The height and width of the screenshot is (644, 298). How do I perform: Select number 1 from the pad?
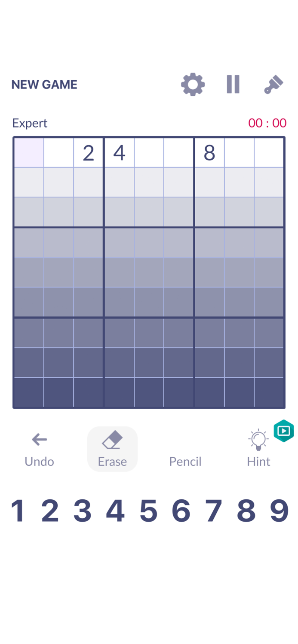pos(18,510)
